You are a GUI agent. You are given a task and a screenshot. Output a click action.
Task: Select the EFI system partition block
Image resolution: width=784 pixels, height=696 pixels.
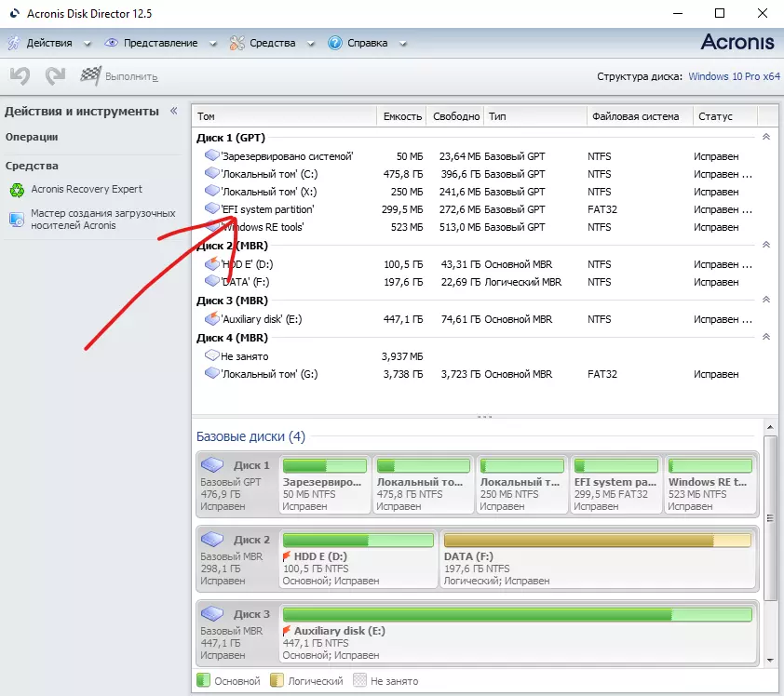point(616,485)
